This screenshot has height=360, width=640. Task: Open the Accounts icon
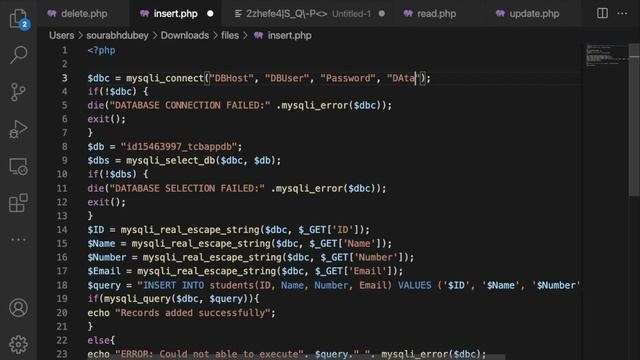coord(18,308)
